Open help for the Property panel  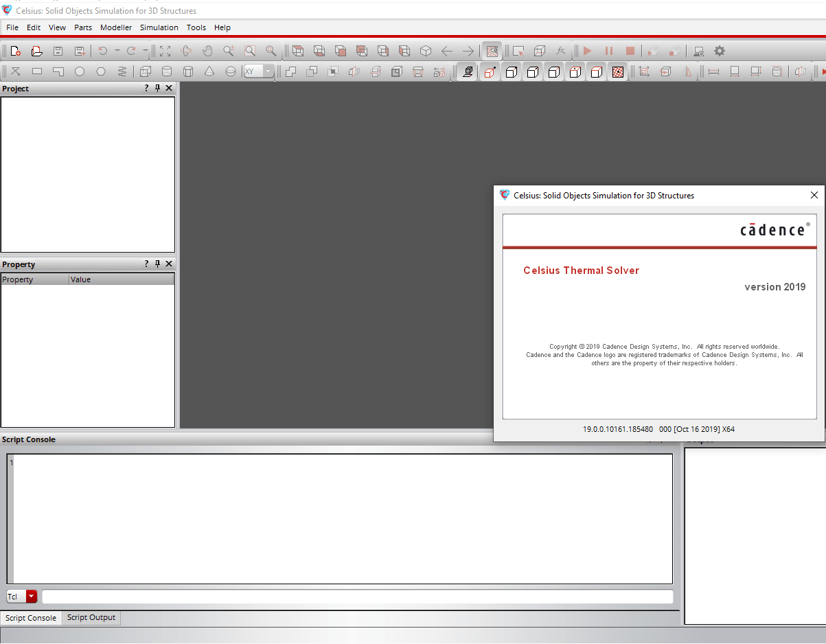point(146,264)
